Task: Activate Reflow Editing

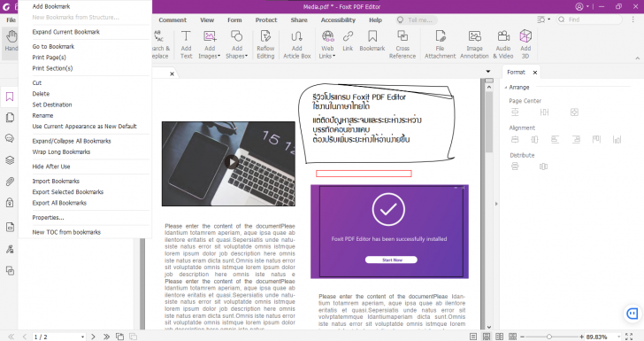Action: click(x=265, y=44)
